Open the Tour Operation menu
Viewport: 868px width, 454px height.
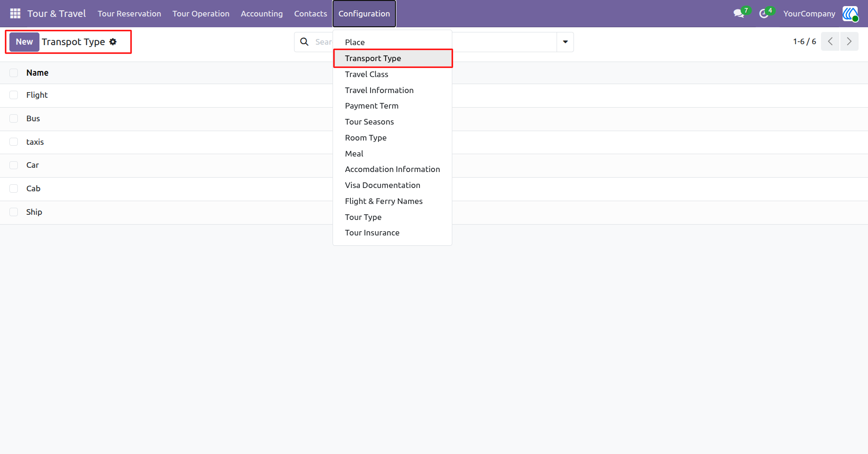(x=201, y=14)
